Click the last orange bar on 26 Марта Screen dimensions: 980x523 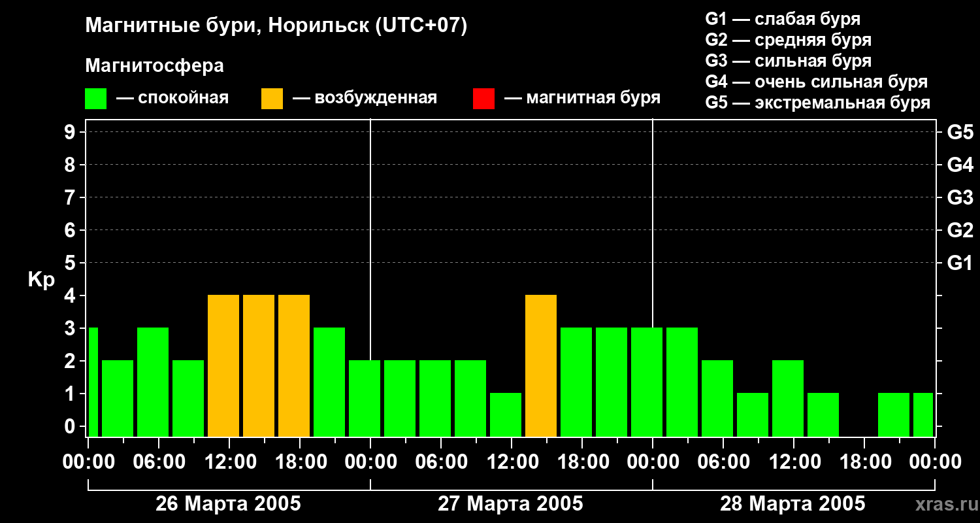tap(294, 365)
